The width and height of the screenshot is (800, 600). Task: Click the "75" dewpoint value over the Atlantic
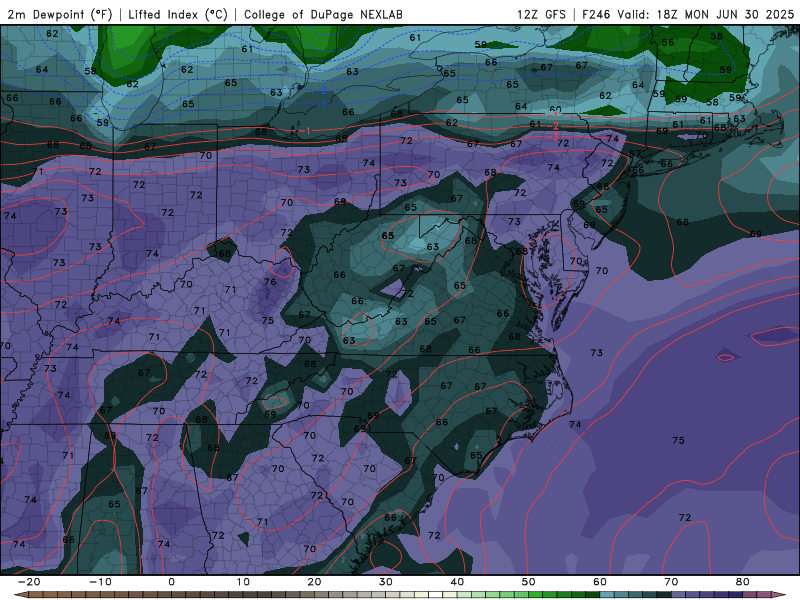pos(678,440)
